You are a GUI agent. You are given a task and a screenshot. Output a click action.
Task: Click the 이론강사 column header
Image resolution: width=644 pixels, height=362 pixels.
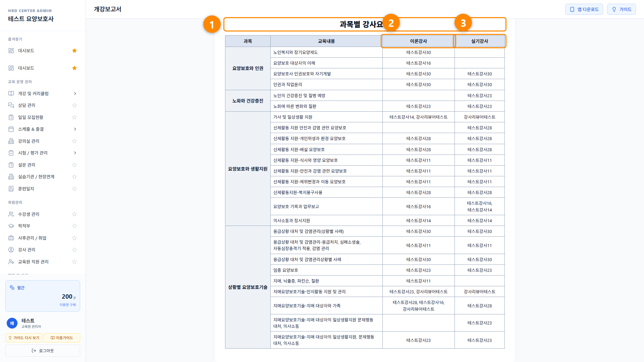418,41
